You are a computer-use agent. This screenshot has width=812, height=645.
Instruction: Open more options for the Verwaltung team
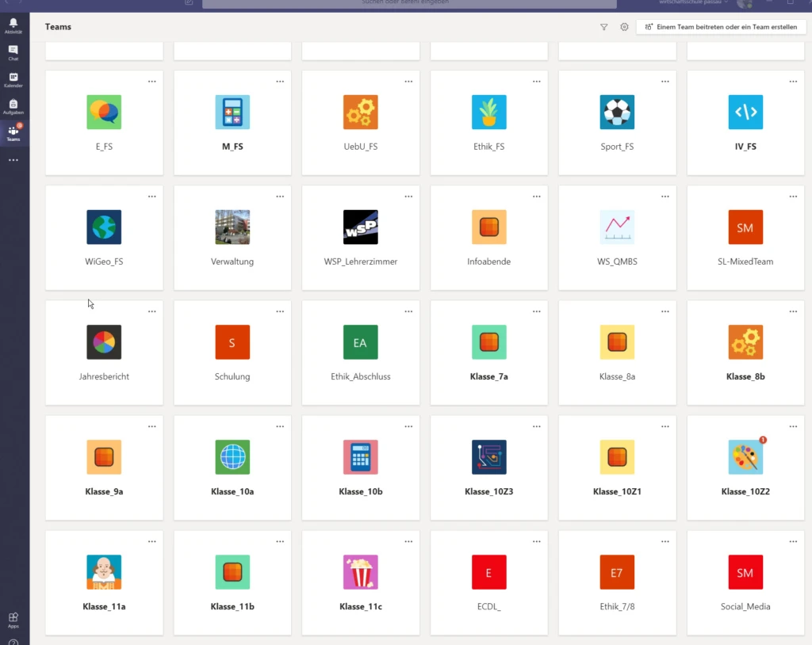[x=280, y=196]
